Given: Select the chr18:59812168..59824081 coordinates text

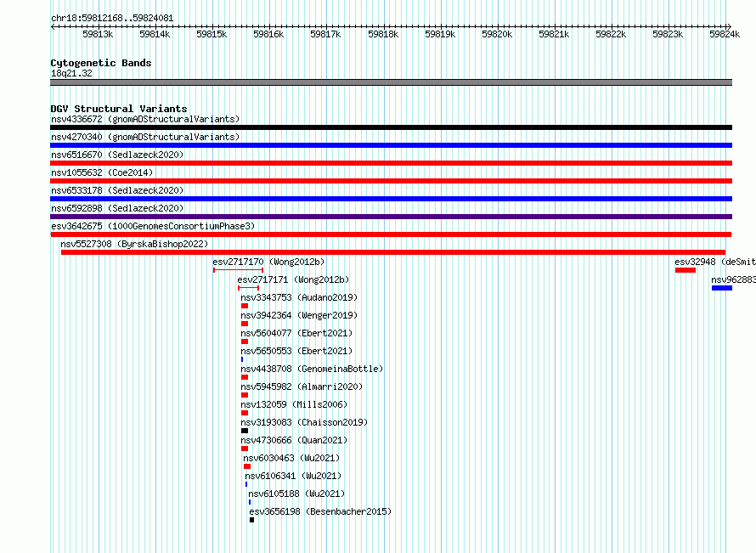Looking at the screenshot, I should coord(112,19).
